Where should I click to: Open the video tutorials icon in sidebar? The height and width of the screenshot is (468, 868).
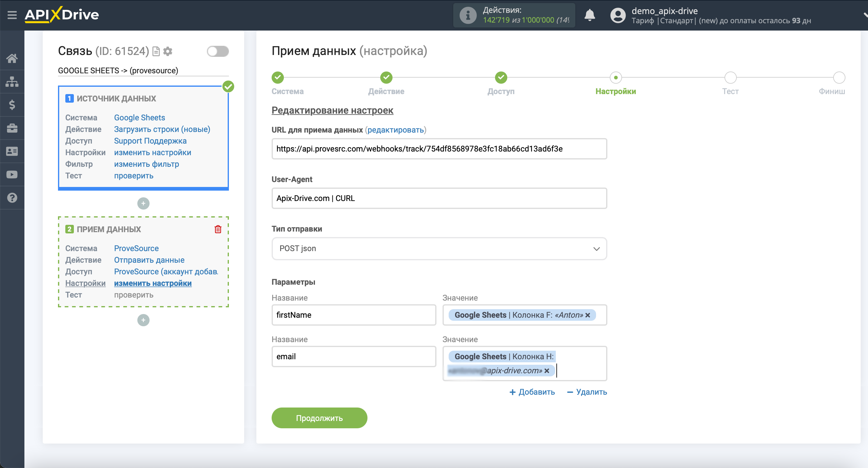12,175
